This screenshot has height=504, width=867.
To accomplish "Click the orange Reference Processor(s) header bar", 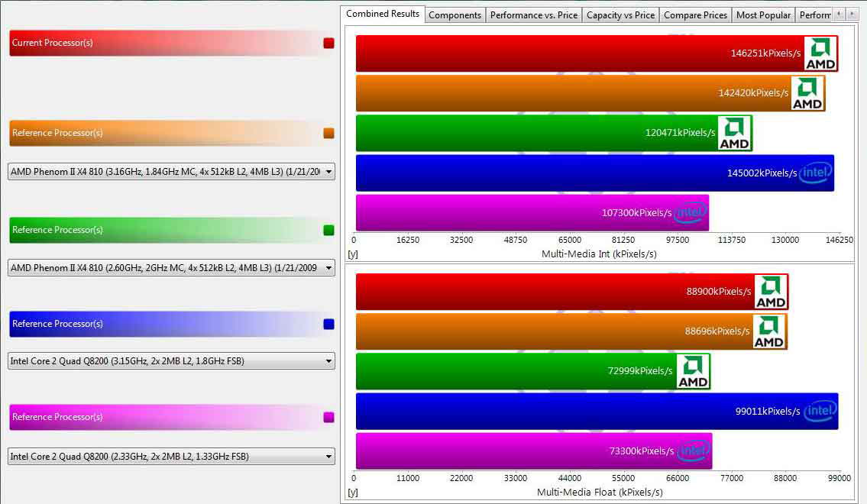I will click(x=172, y=133).
